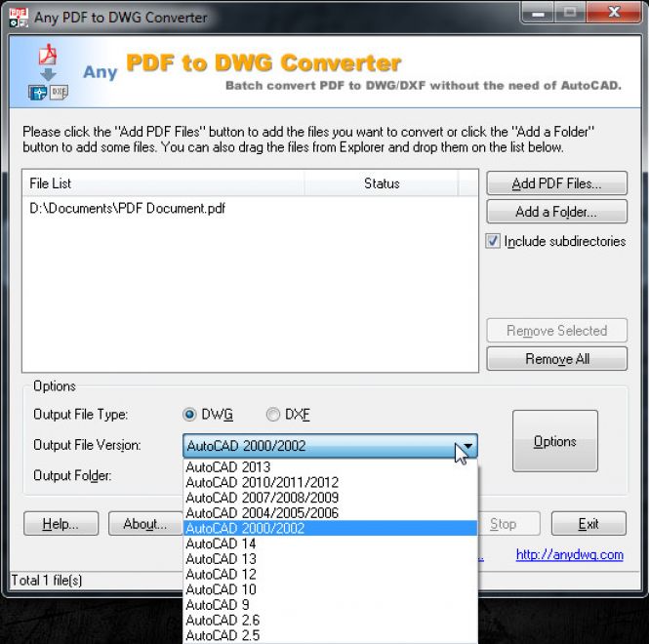Image resolution: width=649 pixels, height=644 pixels.
Task: Minimize the converter window
Action: [x=538, y=13]
